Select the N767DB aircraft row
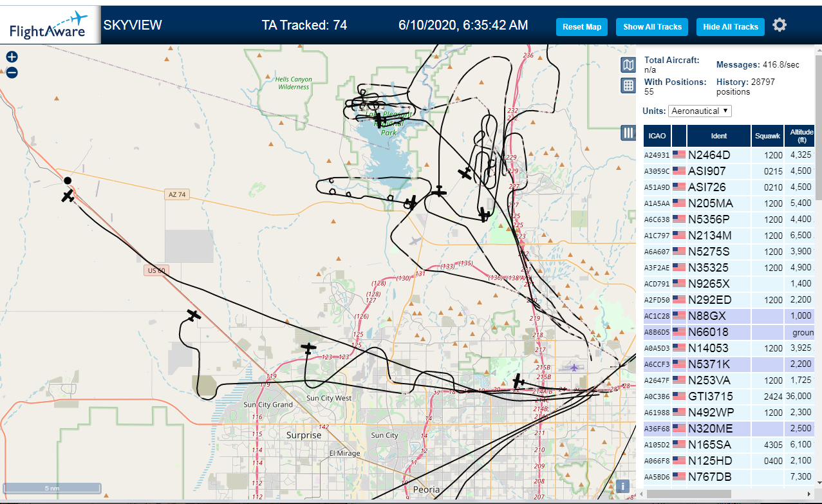The image size is (822, 504). (x=729, y=477)
